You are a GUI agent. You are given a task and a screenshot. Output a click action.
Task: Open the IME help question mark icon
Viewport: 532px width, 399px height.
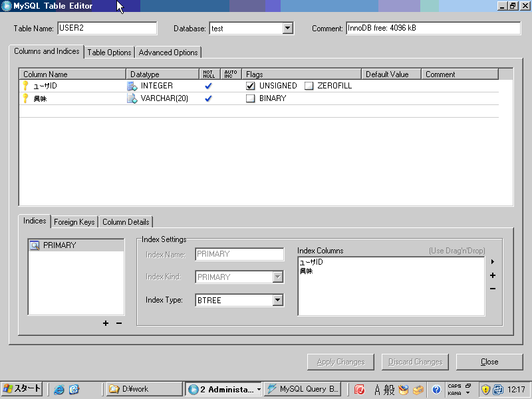coord(436,390)
